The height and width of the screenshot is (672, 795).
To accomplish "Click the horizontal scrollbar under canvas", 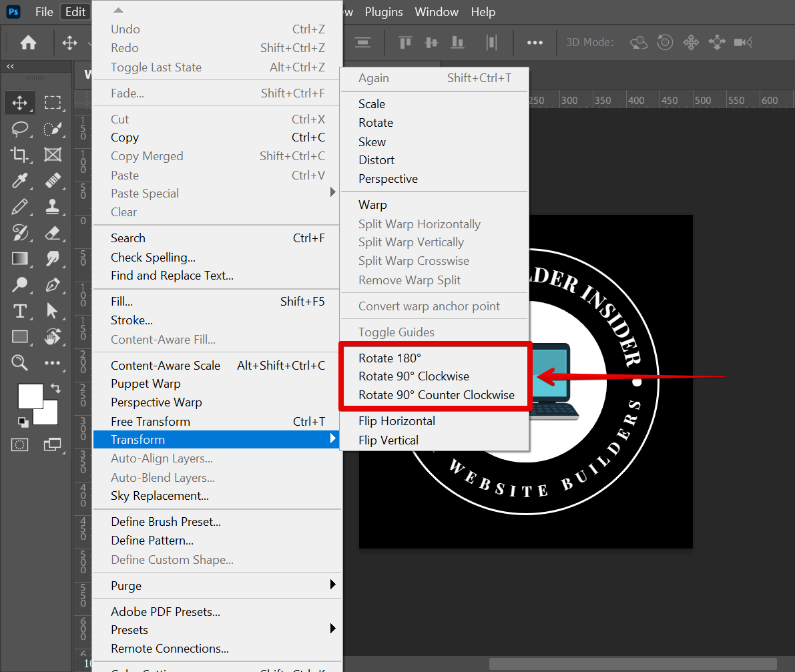I will (633, 663).
